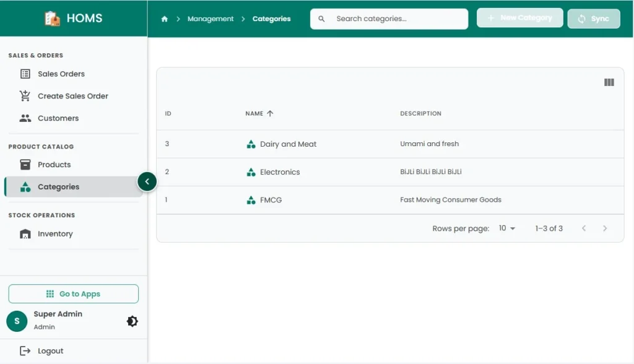Select Products in Product Catalog
634x364 pixels.
pyautogui.click(x=54, y=165)
